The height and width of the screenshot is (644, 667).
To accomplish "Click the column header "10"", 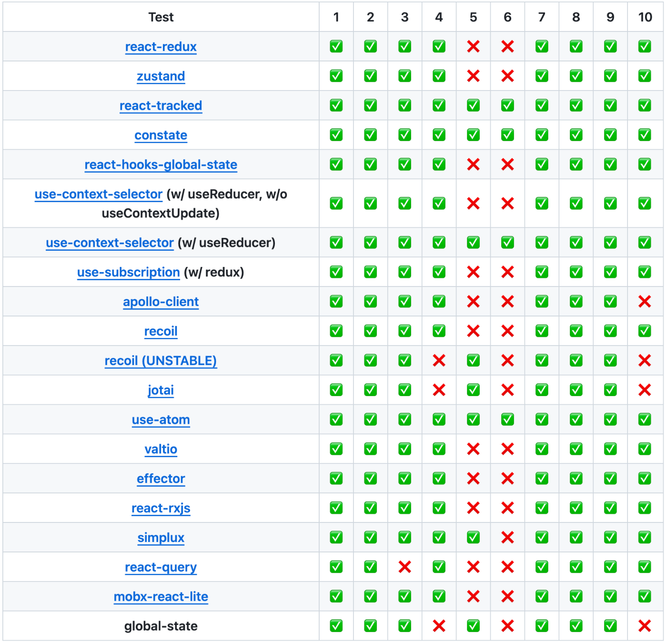I will (645, 17).
